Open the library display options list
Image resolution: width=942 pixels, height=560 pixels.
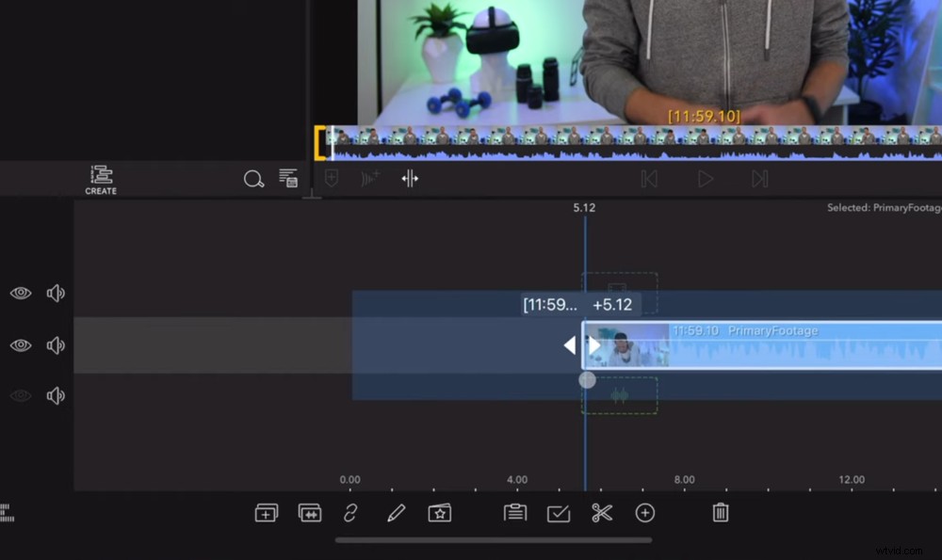point(287,178)
